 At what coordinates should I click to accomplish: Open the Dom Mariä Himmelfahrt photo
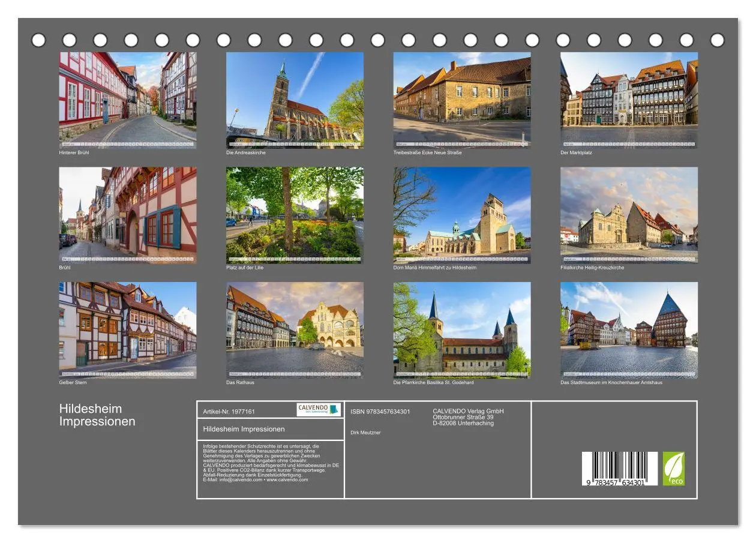pyautogui.click(x=462, y=215)
